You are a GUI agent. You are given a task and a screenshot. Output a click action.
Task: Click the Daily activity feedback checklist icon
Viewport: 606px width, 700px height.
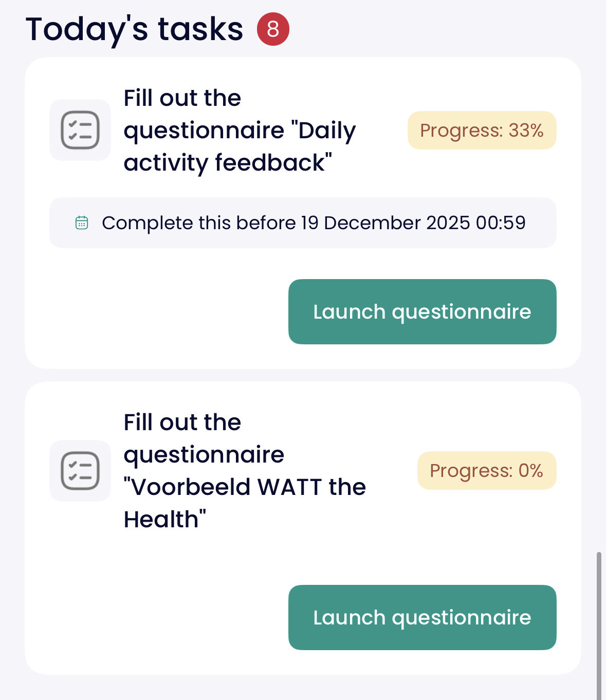point(80,130)
